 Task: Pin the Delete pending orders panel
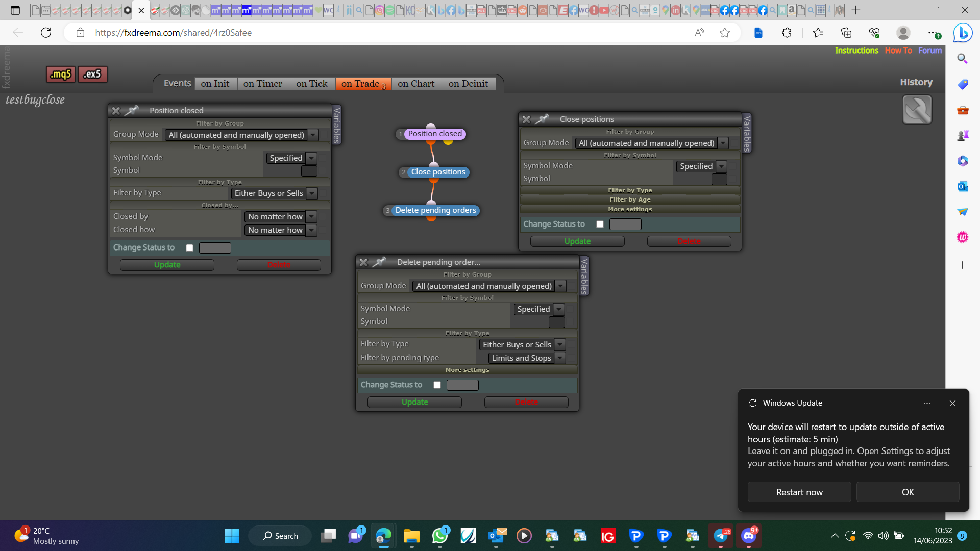[x=379, y=262]
